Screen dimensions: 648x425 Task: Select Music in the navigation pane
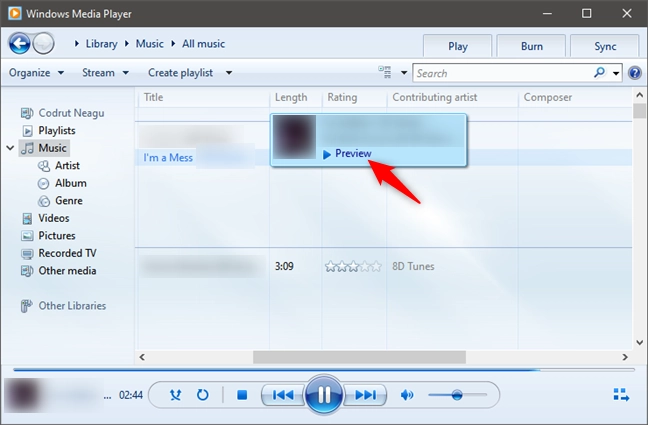(x=45, y=148)
